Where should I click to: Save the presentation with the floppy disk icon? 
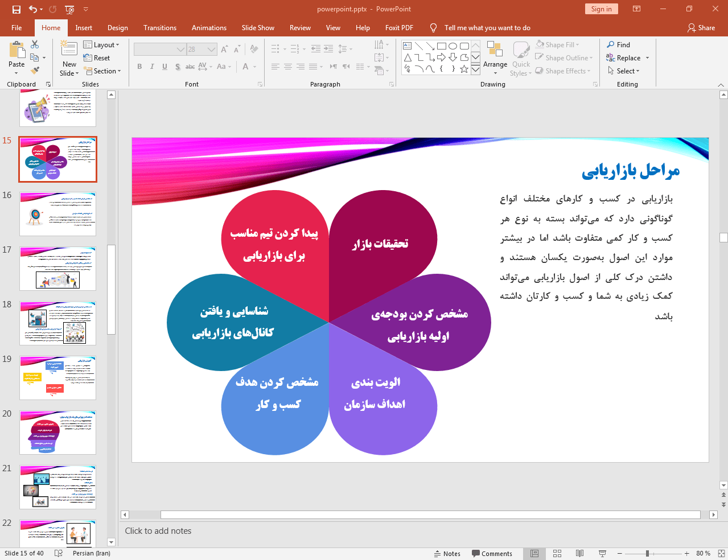click(16, 9)
